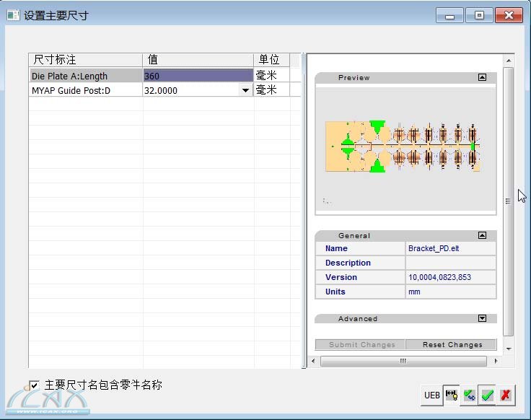531x420 pixels.
Task: Minimize the 设置主要尺寸 dialog
Action: 449,16
